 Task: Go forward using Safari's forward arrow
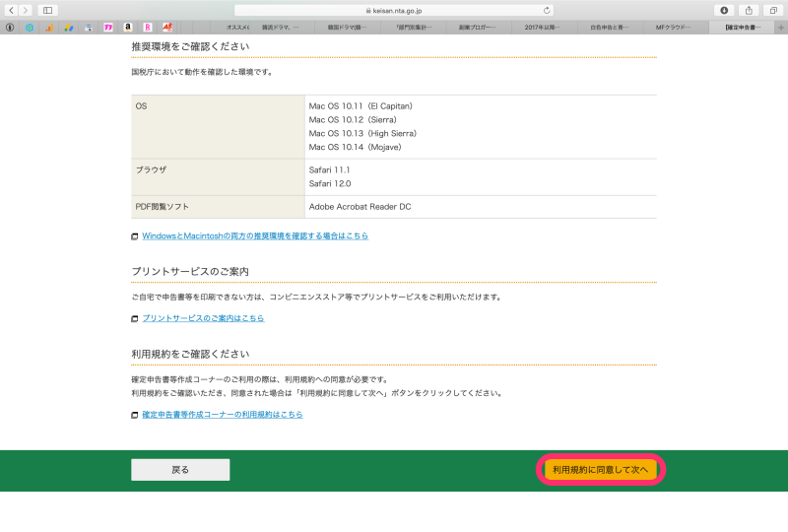pyautogui.click(x=26, y=10)
